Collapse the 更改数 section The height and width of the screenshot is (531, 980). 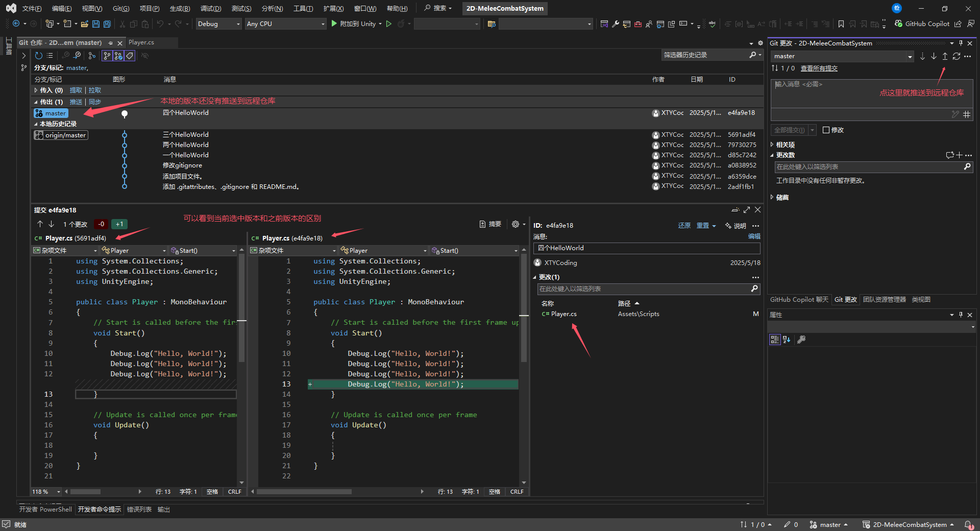point(772,155)
